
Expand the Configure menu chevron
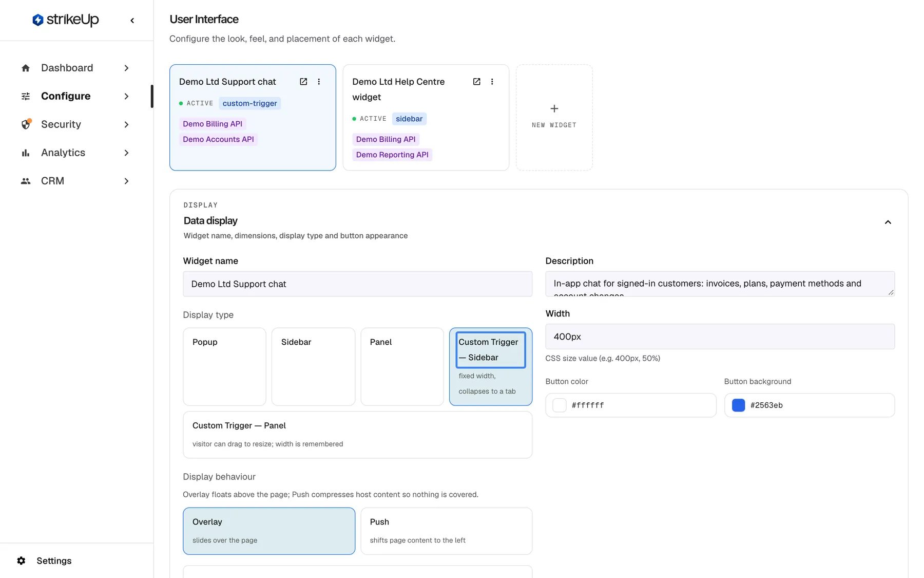tap(126, 96)
